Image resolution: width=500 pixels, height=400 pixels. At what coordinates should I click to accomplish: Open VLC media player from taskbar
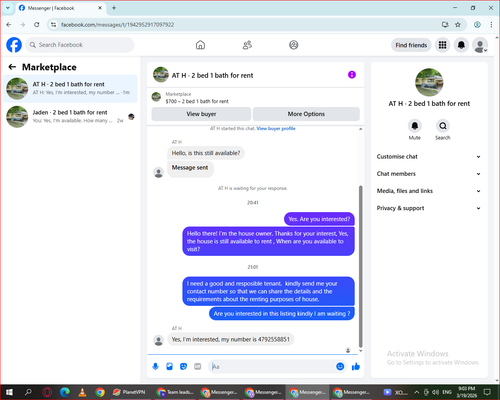click(82, 392)
